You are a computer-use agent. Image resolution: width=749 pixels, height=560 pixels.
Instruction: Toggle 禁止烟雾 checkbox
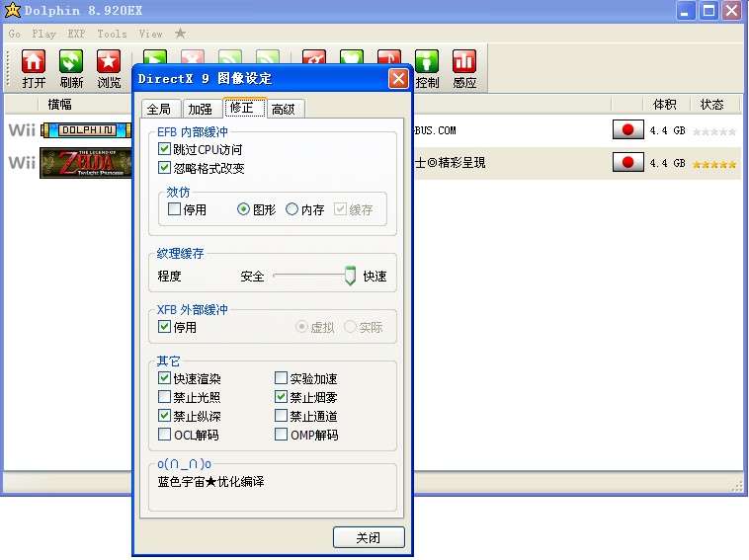(281, 397)
